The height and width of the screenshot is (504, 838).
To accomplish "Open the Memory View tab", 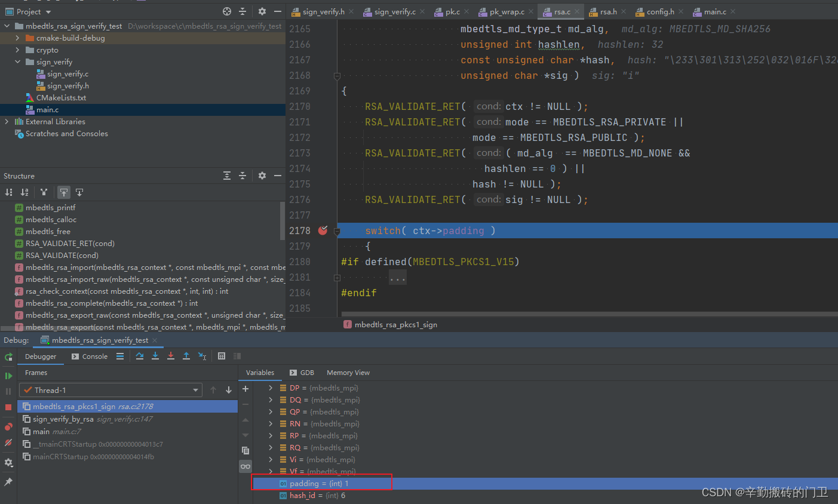I will (348, 373).
